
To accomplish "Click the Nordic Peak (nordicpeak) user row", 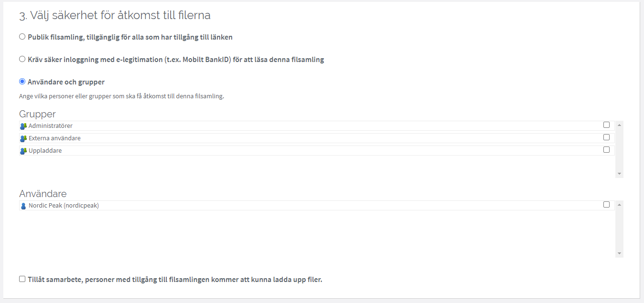I will [317, 206].
